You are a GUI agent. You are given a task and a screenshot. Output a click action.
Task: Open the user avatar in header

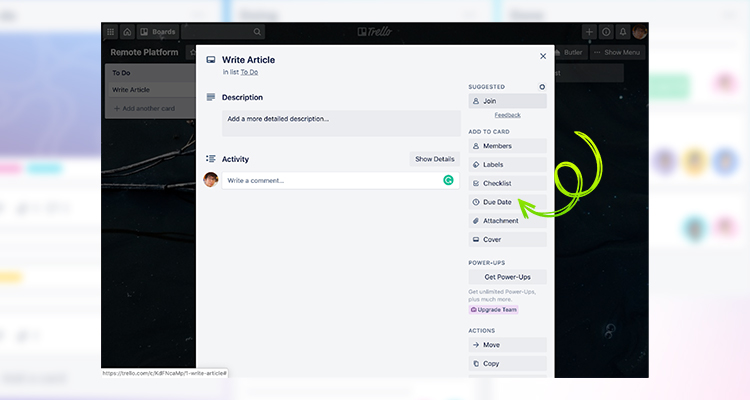[x=640, y=32]
